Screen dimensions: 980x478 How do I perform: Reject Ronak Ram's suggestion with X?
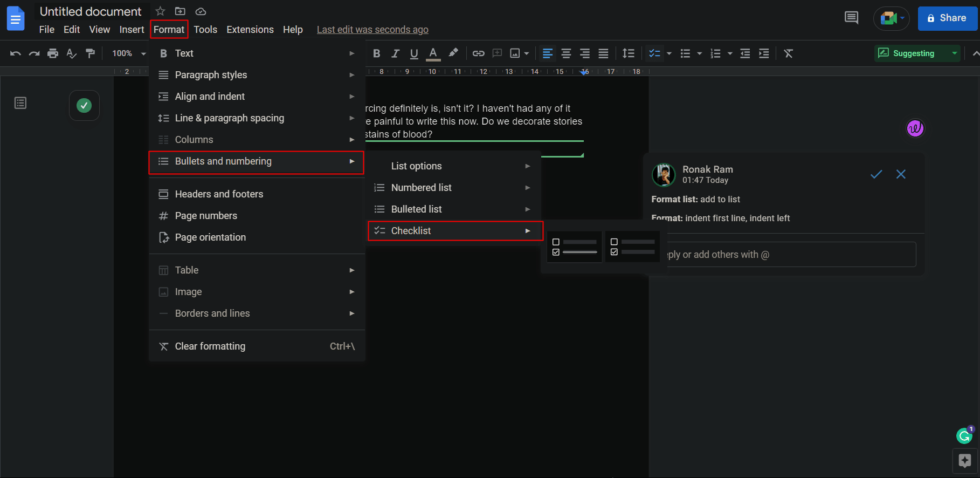tap(901, 174)
